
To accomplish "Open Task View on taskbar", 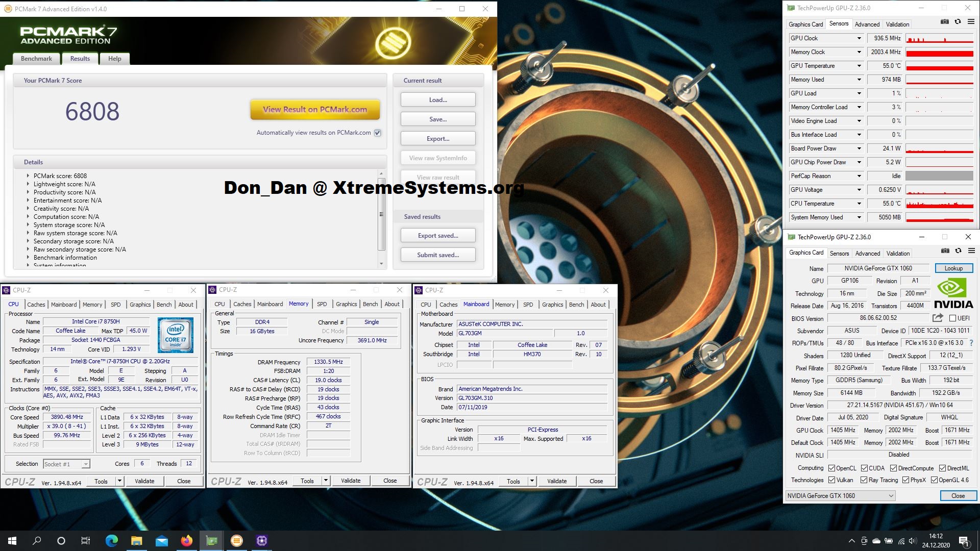I will tap(86, 541).
